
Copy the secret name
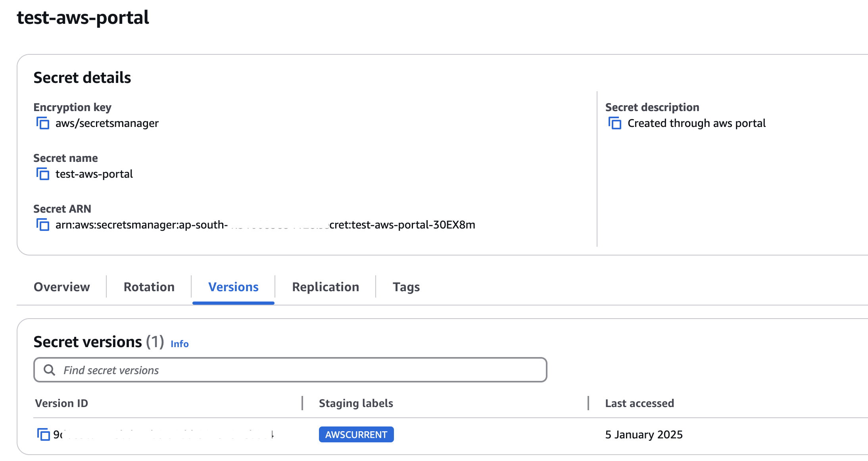pyautogui.click(x=43, y=174)
